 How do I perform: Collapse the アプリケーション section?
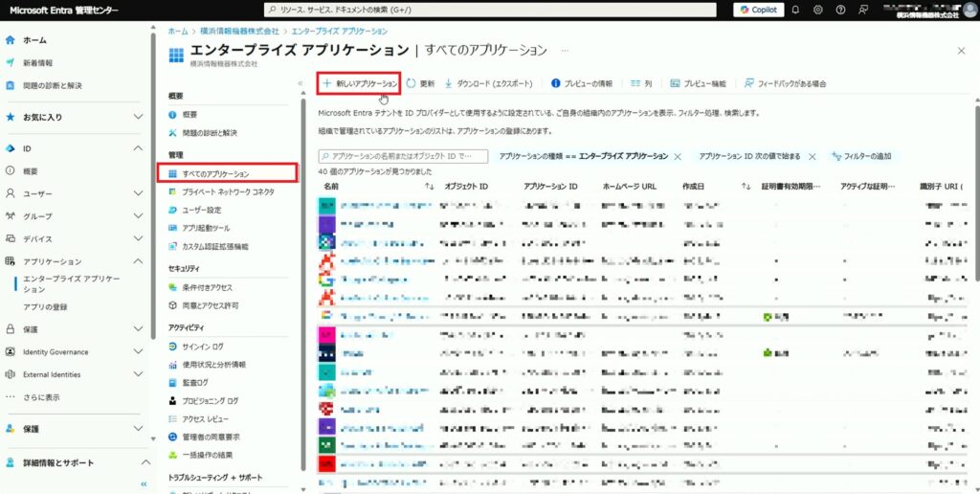click(138, 261)
